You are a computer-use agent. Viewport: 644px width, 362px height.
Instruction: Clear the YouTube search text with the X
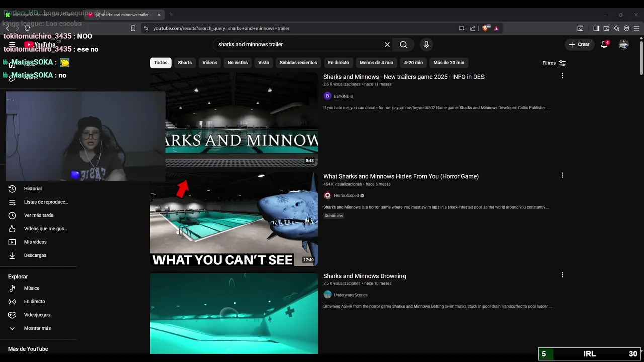387,44
